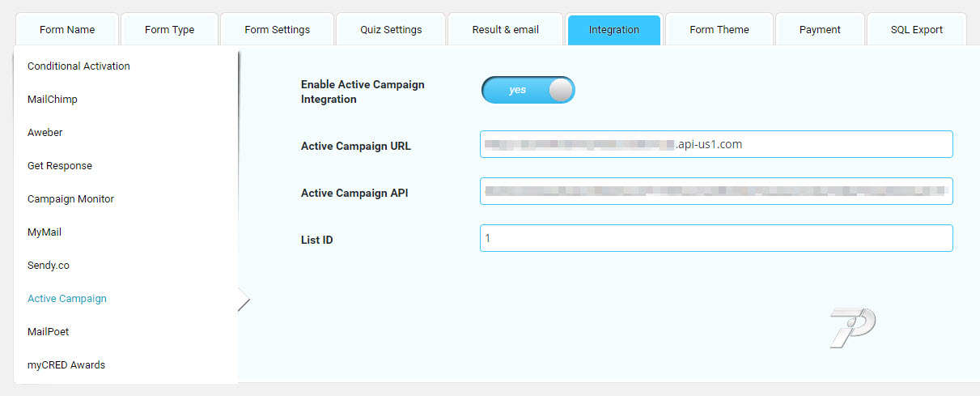Switch to the Payment tab
The height and width of the screenshot is (396, 980).
pos(819,30)
